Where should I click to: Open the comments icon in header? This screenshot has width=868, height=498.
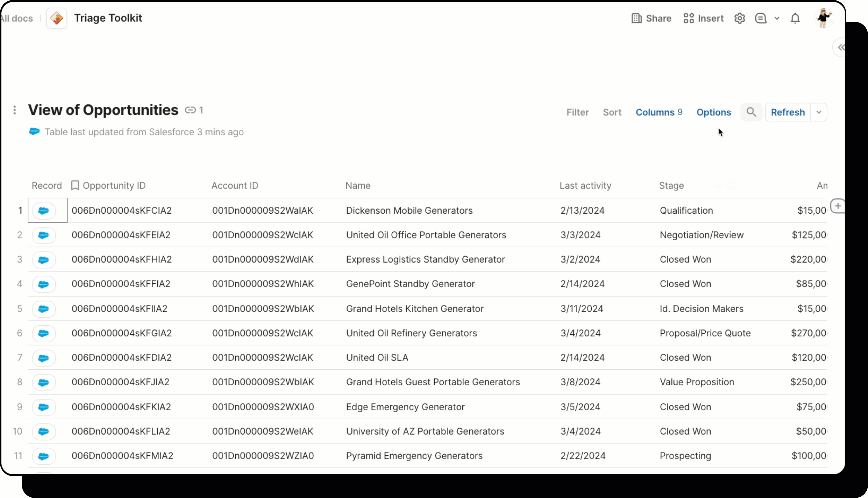click(x=761, y=18)
